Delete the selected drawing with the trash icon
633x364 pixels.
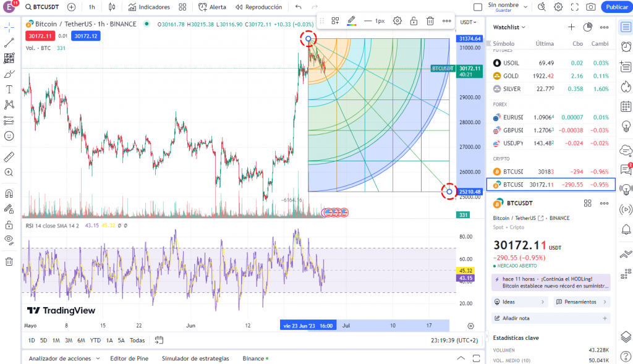pyautogui.click(x=430, y=20)
